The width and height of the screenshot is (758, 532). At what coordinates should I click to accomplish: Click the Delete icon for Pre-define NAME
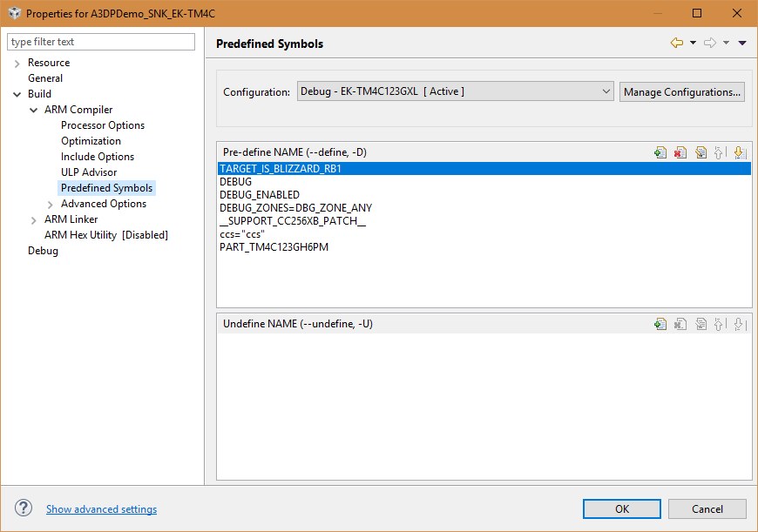click(x=680, y=152)
